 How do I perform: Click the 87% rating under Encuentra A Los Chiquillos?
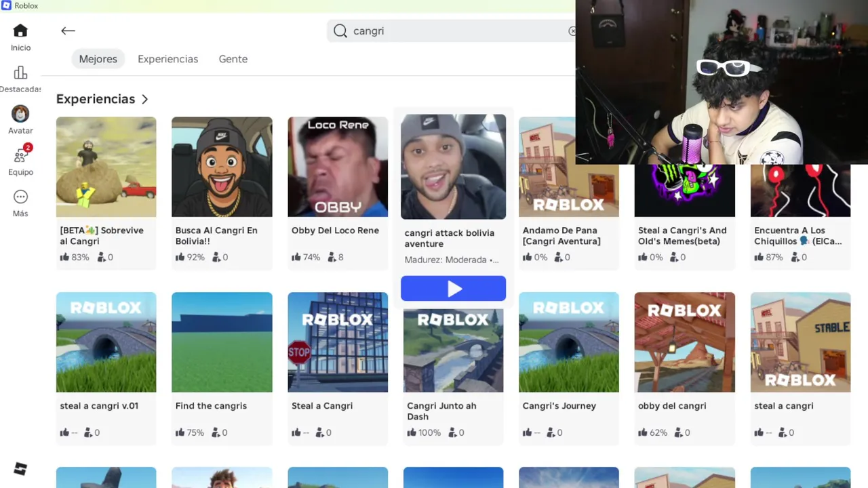pyautogui.click(x=774, y=258)
